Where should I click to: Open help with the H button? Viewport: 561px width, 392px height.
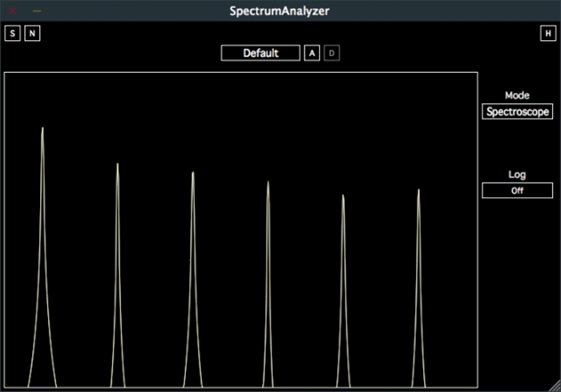click(547, 33)
